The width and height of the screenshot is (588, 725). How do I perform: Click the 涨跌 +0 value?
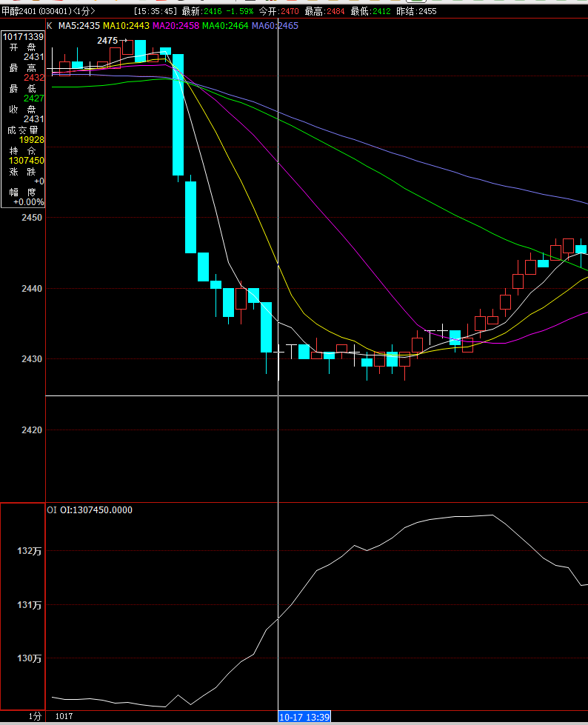tap(39, 181)
